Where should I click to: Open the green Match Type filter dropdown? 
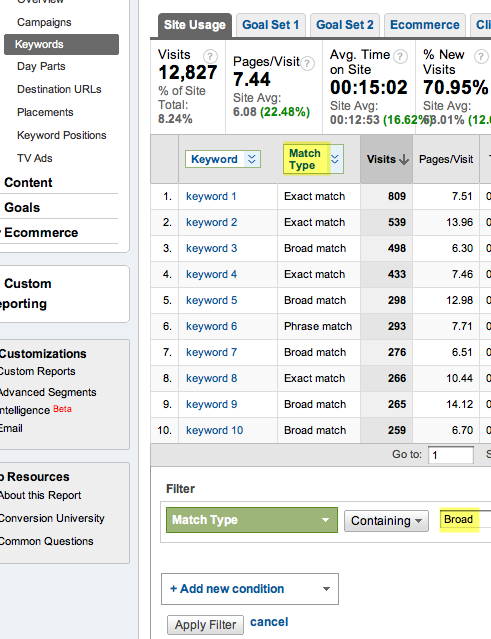click(x=252, y=520)
